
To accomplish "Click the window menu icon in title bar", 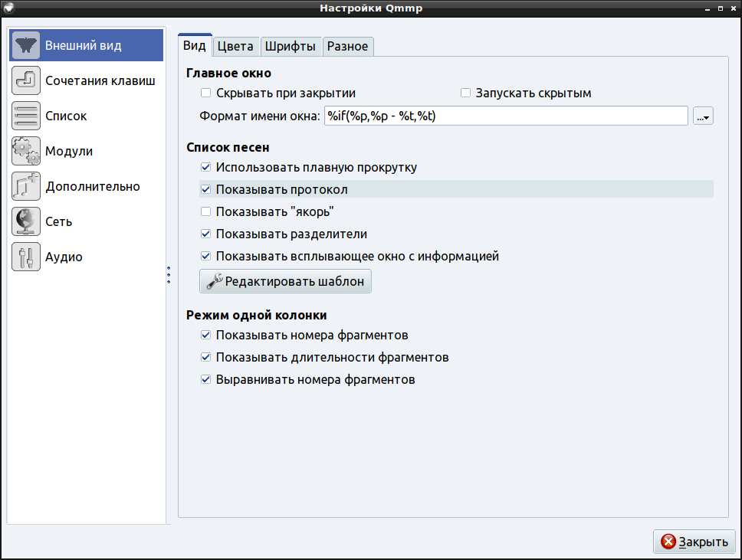I will click(9, 8).
